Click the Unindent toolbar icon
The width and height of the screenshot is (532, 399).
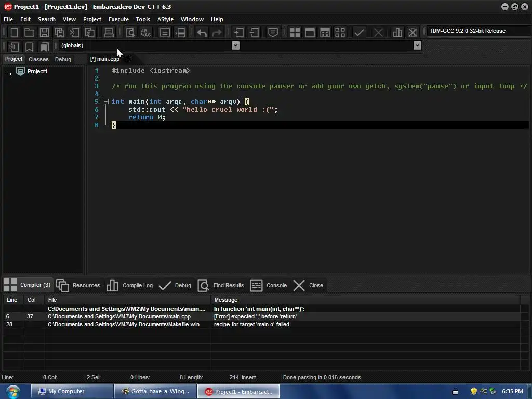(254, 33)
